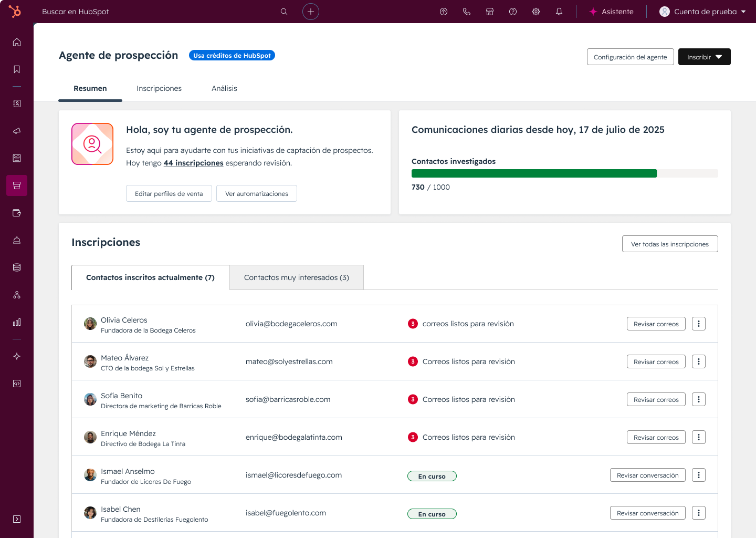The height and width of the screenshot is (538, 756).
Task: Click the Contactos investigados progress bar
Action: pos(564,173)
